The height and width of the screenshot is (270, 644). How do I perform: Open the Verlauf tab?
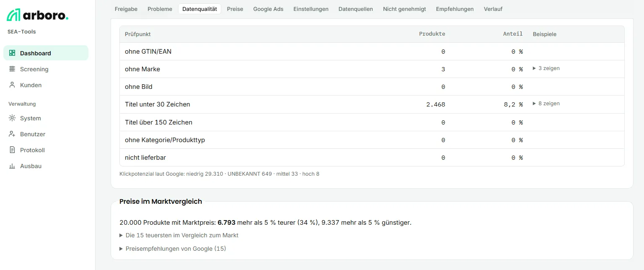click(x=493, y=9)
